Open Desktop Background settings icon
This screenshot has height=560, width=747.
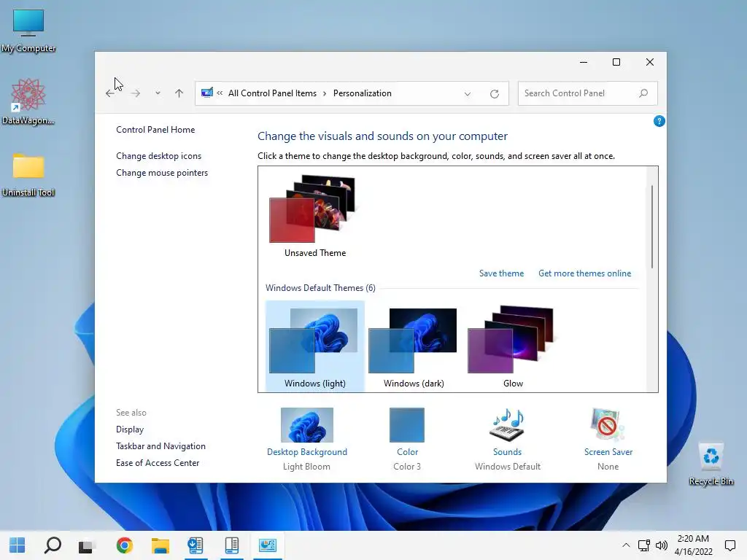point(307,425)
